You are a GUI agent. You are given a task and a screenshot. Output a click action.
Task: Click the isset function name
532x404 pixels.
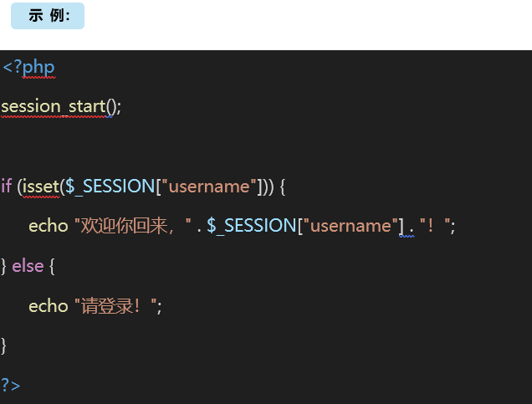41,186
